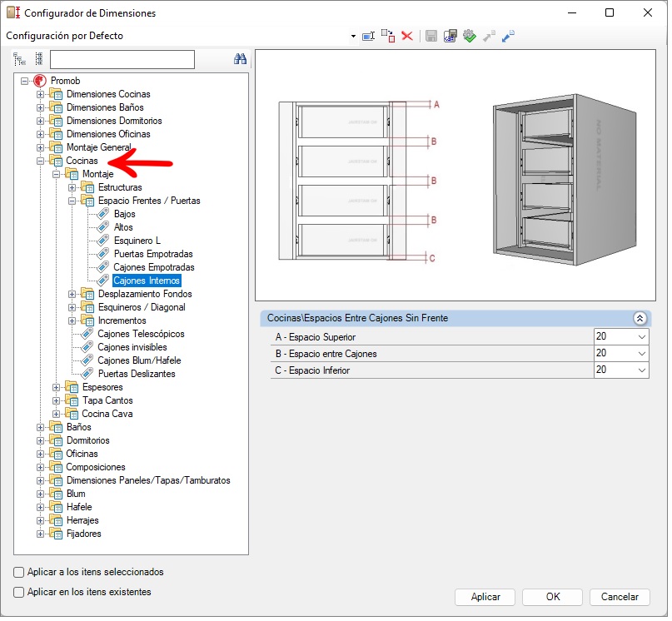The image size is (672, 621).
Task: Click the Hafele folder icon
Action: point(56,507)
